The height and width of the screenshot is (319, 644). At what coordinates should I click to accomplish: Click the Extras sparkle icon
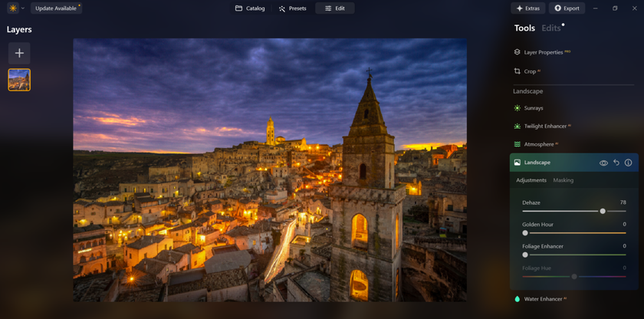(x=520, y=8)
